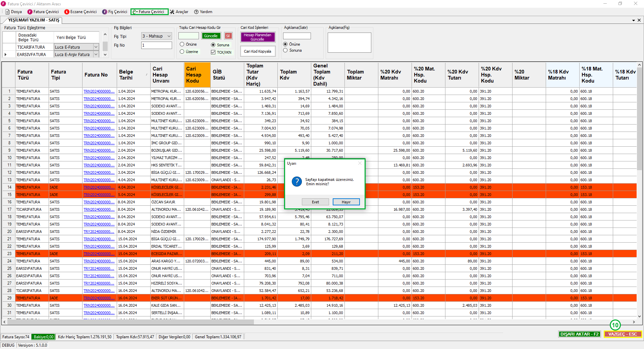
Task: Select row 14 IADE highlighted row
Action: click(319, 187)
